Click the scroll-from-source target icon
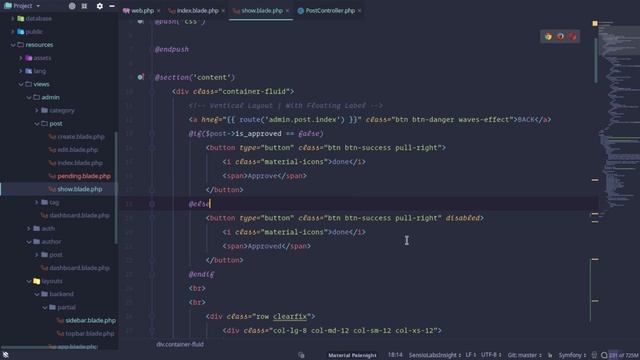This screenshot has height=360, width=640. pyautogui.click(x=72, y=6)
